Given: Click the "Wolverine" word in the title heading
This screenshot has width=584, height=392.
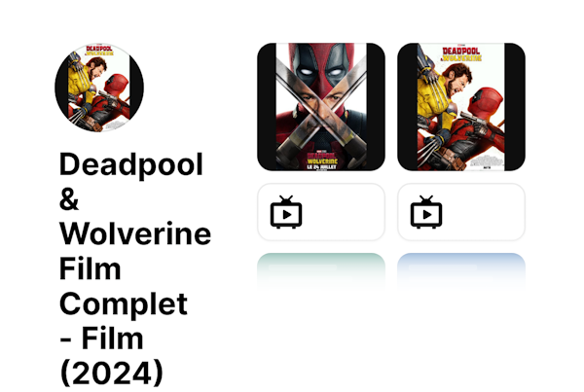Looking at the screenshot, I should pyautogui.click(x=135, y=233).
